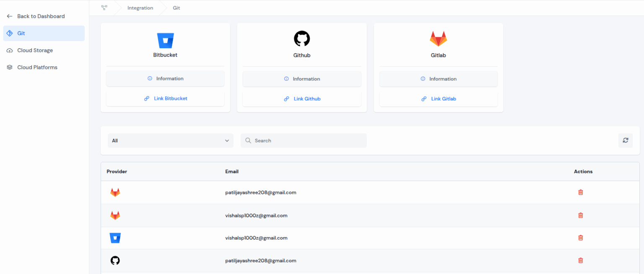Click Gitlab icon in vishalsp1000z row

(x=115, y=216)
